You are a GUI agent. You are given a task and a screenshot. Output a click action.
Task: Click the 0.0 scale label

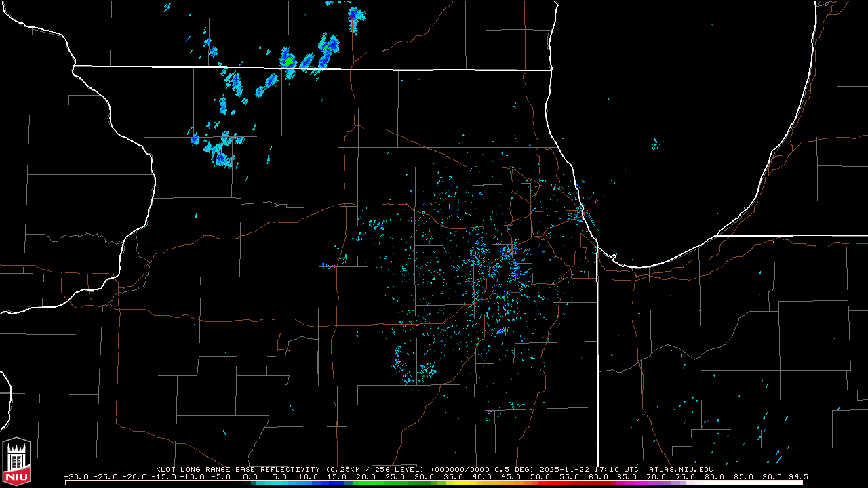(250, 476)
